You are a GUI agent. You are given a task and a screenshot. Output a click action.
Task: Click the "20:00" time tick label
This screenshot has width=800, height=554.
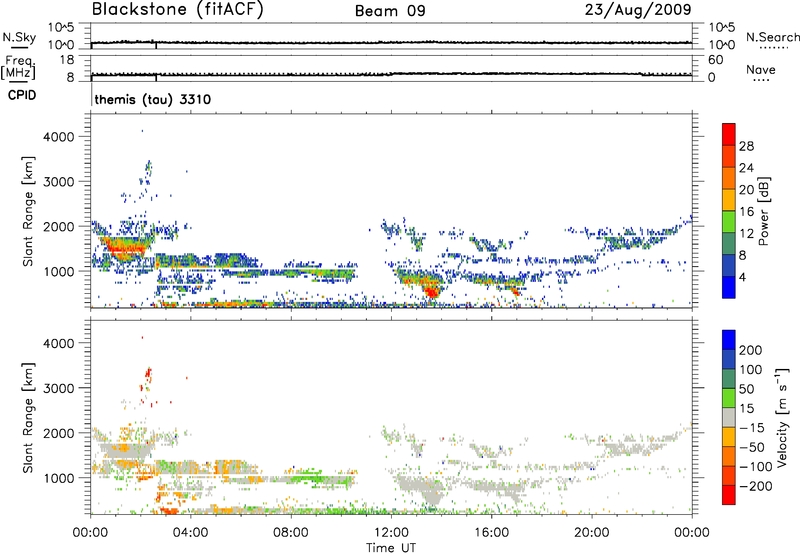tap(592, 533)
